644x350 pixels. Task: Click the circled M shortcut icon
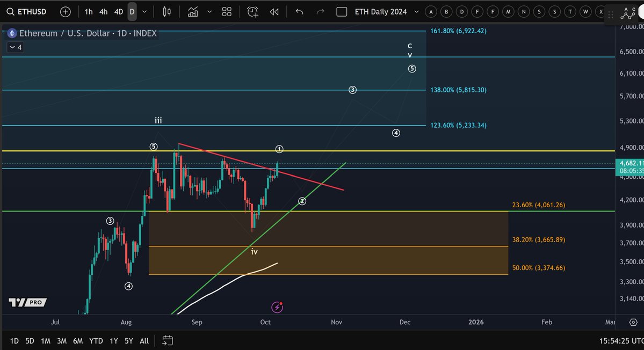508,12
